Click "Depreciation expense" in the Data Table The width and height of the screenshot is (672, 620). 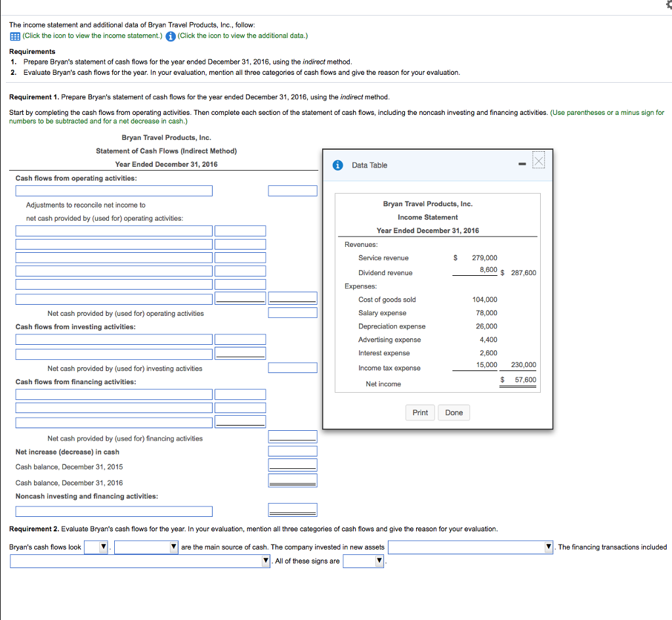pos(392,326)
